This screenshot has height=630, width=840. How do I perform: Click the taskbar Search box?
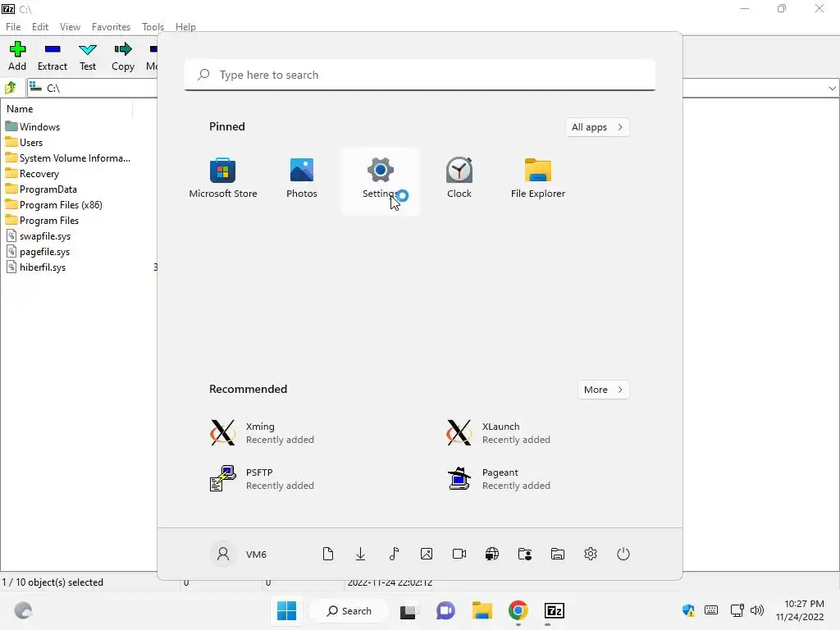pyautogui.click(x=349, y=610)
